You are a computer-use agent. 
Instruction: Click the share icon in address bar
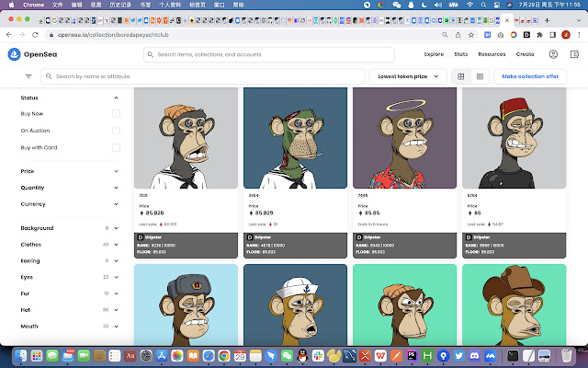coord(458,35)
